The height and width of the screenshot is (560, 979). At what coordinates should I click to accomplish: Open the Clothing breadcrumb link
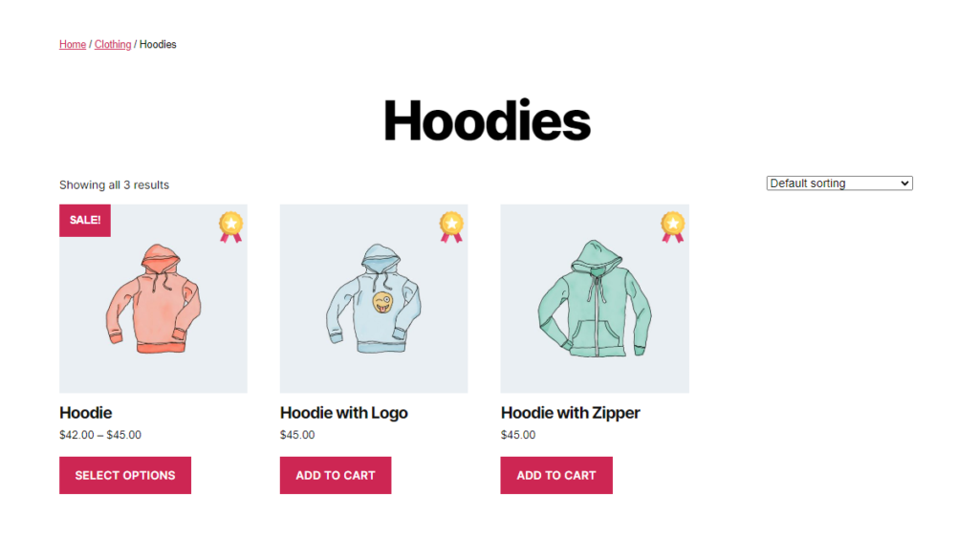click(x=113, y=44)
